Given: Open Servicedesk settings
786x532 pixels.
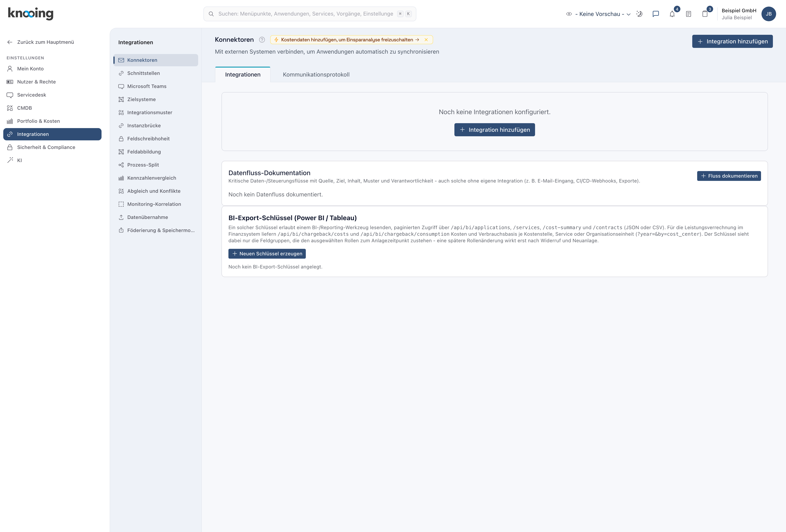Looking at the screenshot, I should (52, 95).
